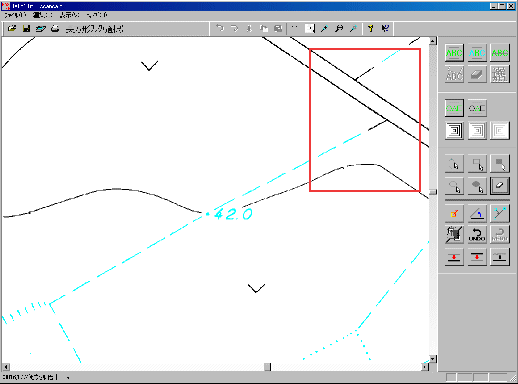Image resolution: width=518 pixels, height=384 pixels.
Task: Select the cyan node connect line tool
Action: coord(500,213)
